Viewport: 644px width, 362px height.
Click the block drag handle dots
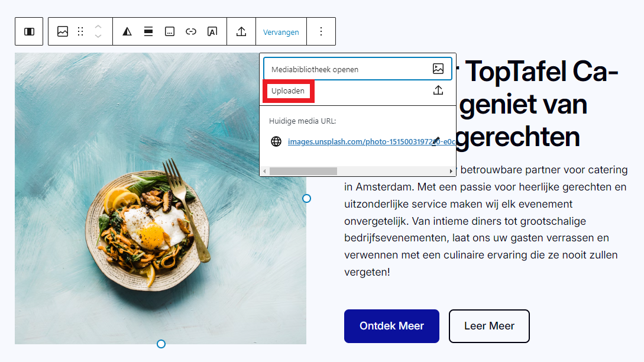[x=80, y=31]
